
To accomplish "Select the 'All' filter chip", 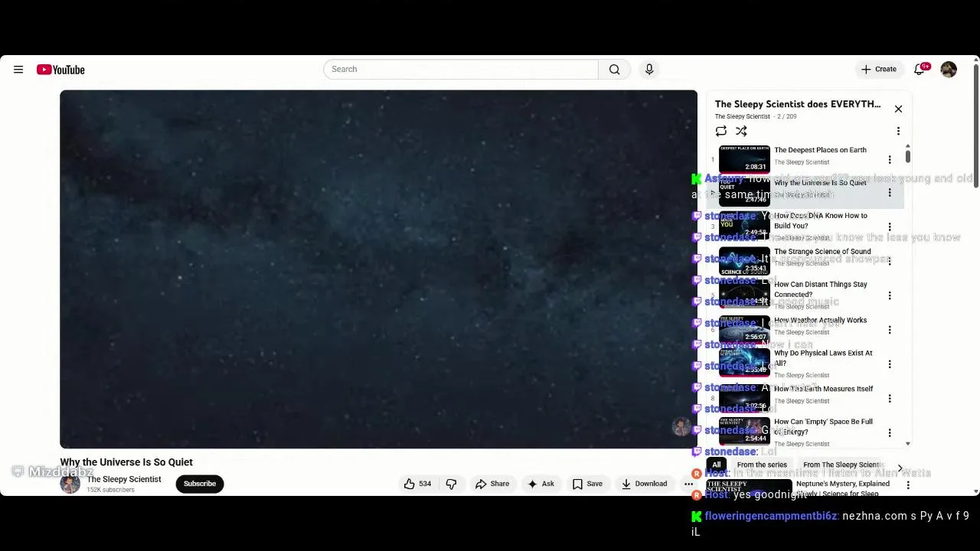I will [x=717, y=465].
